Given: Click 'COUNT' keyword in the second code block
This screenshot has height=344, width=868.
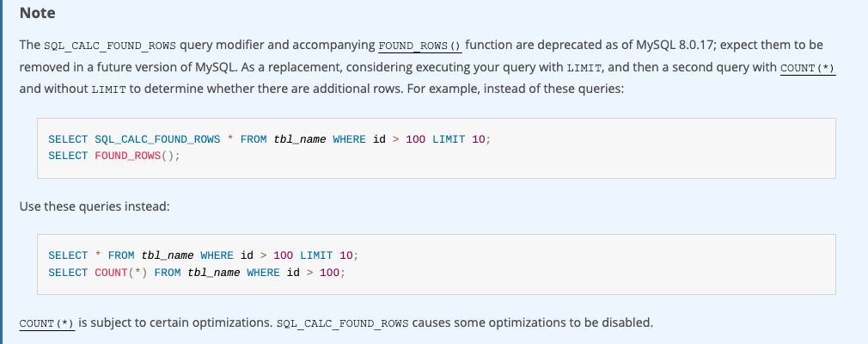Looking at the screenshot, I should [111, 273].
